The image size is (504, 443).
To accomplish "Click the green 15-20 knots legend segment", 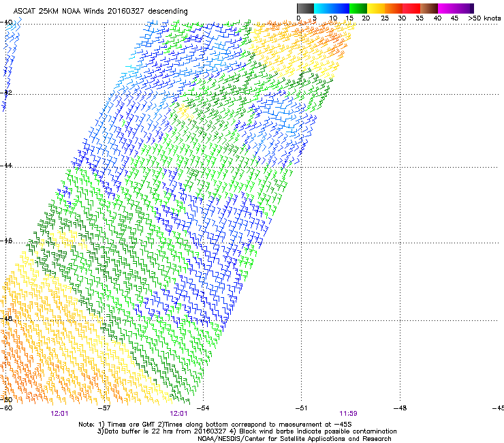I will (358, 8).
